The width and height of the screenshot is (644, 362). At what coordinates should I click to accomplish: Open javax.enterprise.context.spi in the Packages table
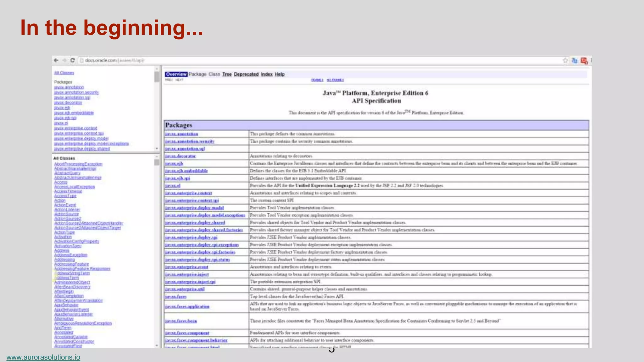coord(192,200)
